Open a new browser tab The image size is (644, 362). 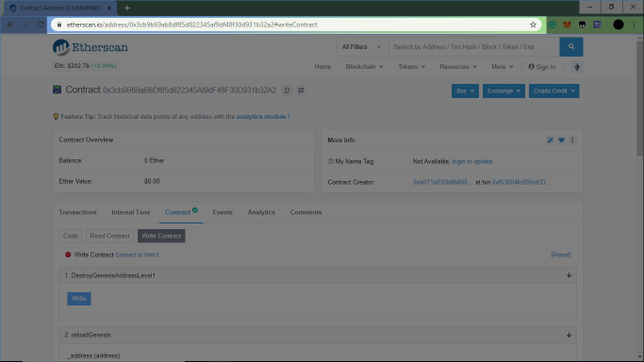pyautogui.click(x=127, y=8)
